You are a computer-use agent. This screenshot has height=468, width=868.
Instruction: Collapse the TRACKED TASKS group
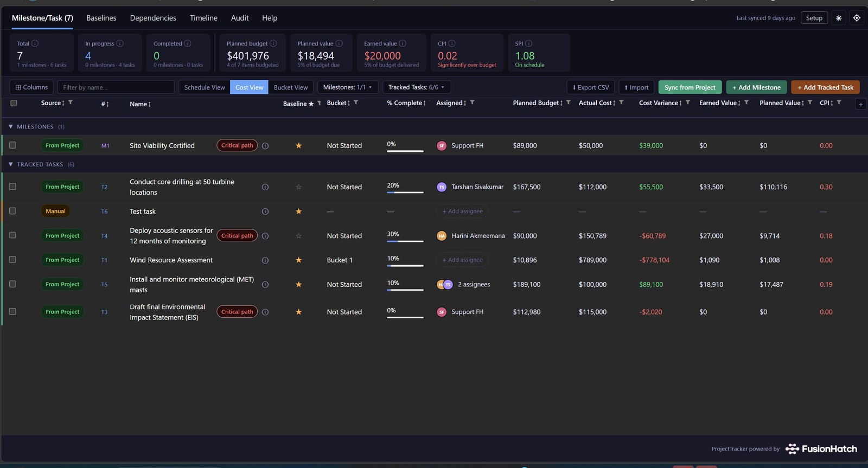(10, 164)
